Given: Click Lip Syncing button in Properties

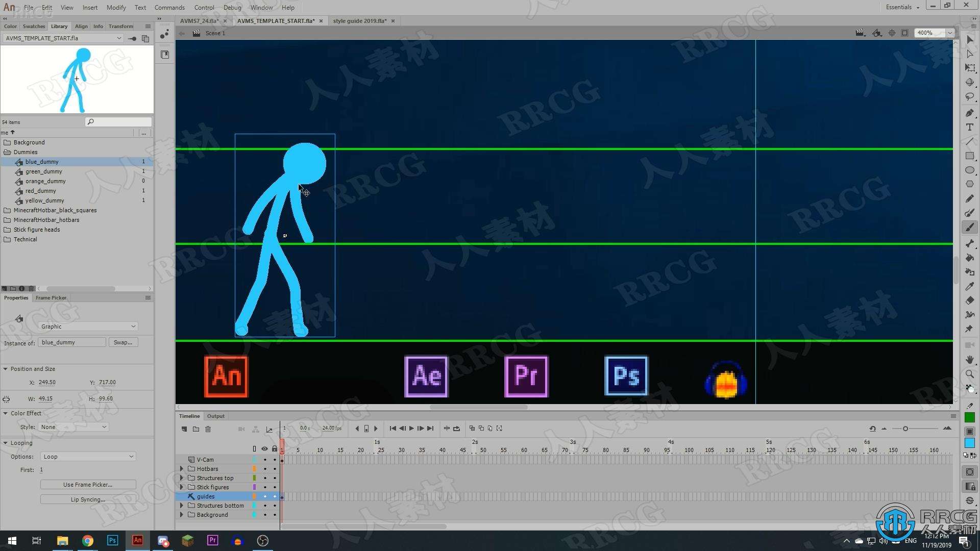Looking at the screenshot, I should tap(87, 499).
